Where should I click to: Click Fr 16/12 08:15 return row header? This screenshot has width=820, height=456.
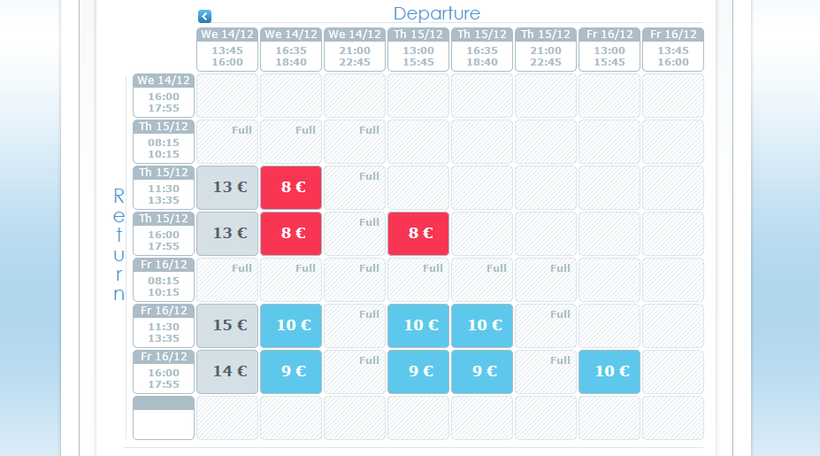click(164, 279)
